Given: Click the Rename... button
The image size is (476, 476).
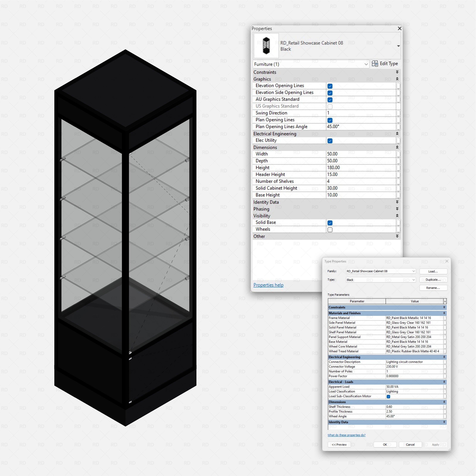Looking at the screenshot, I should [433, 288].
